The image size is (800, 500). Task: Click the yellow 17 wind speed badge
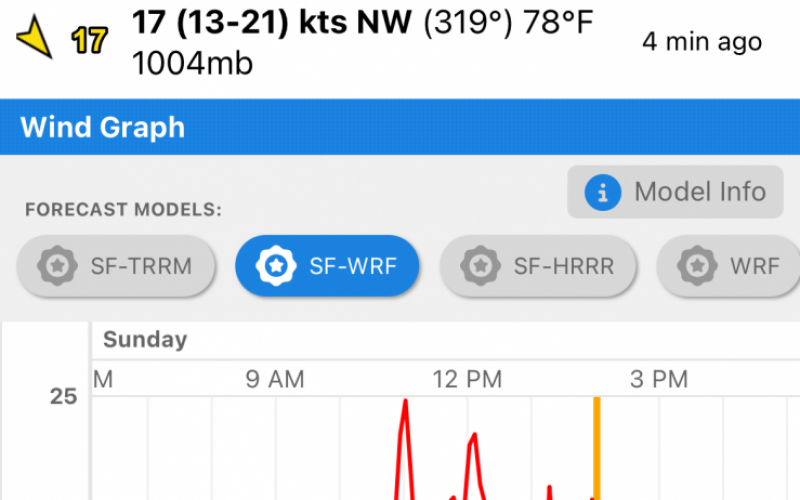(x=89, y=41)
